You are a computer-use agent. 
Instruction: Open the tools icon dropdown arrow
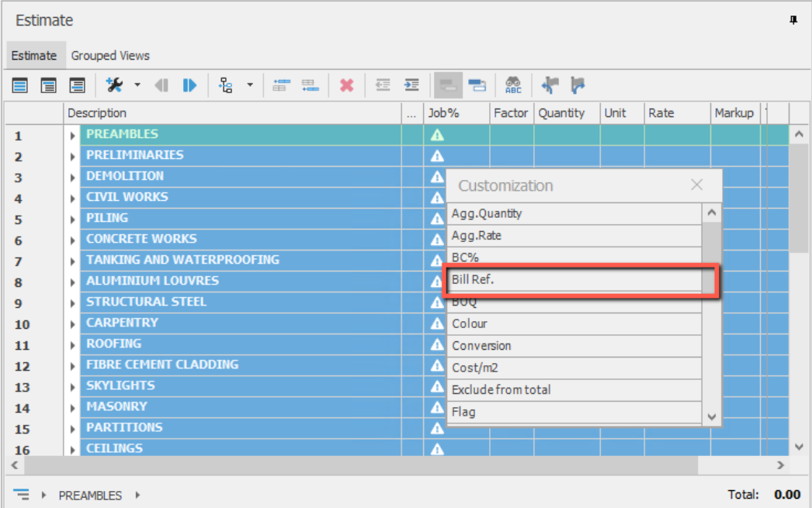pos(137,85)
